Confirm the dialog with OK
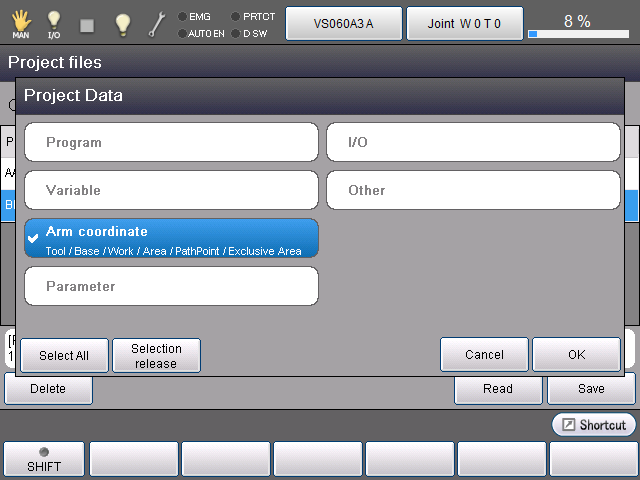640x480 pixels. (576, 355)
